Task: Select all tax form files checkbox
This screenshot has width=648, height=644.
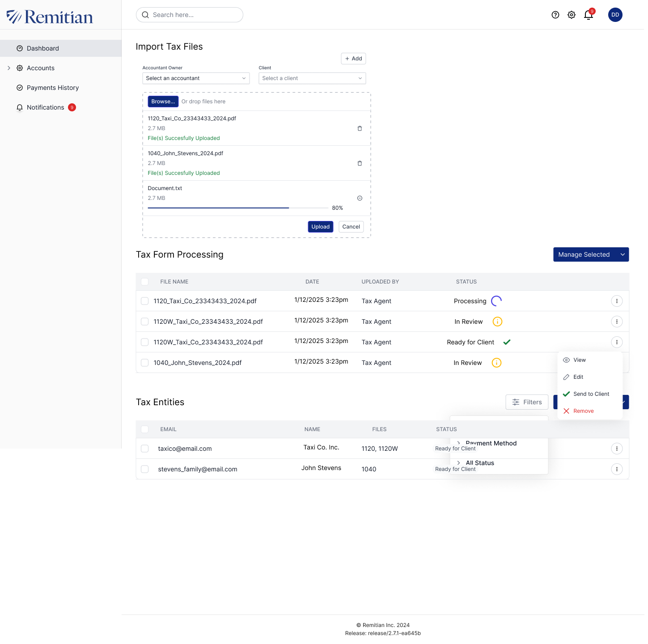Action: click(x=144, y=282)
